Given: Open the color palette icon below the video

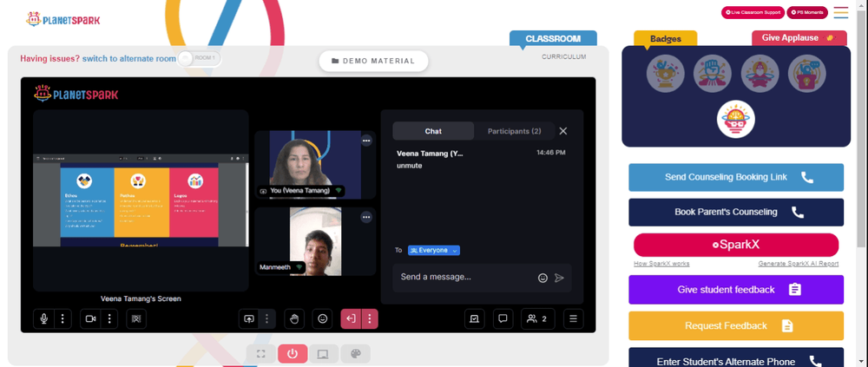Looking at the screenshot, I should click(355, 354).
